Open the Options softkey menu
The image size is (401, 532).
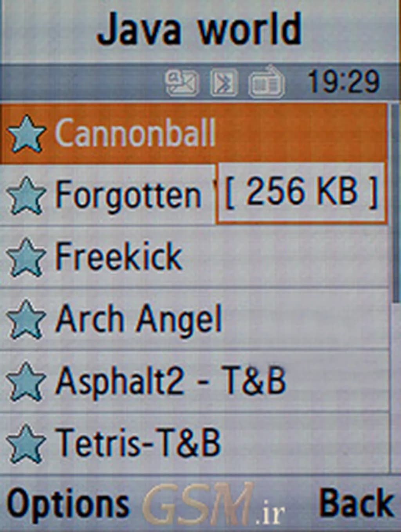coord(68,504)
